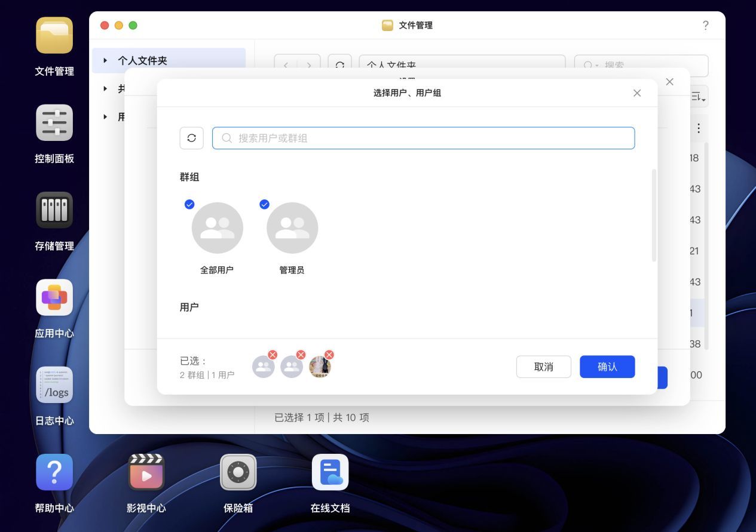Remove the first selected group chip

pyautogui.click(x=273, y=355)
